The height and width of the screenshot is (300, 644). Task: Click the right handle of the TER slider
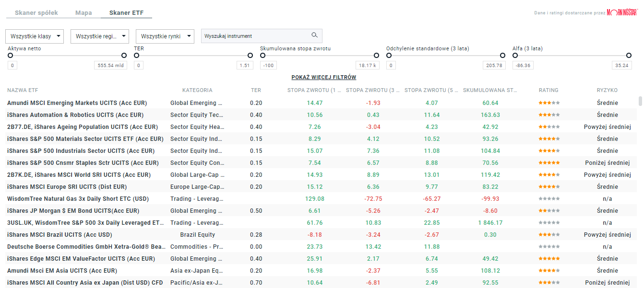pos(250,56)
